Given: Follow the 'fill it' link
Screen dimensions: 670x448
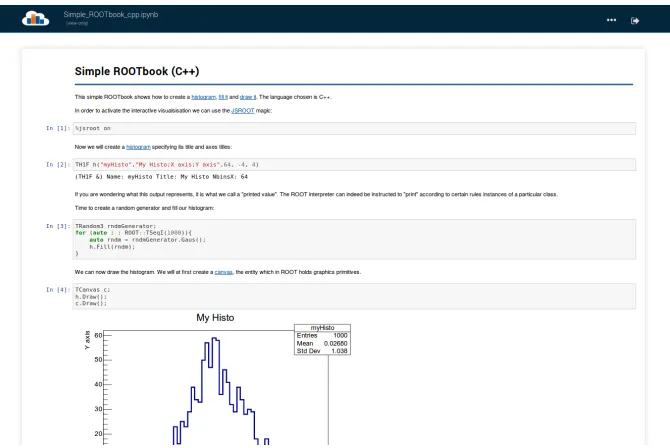Looking at the screenshot, I should coord(223,97).
